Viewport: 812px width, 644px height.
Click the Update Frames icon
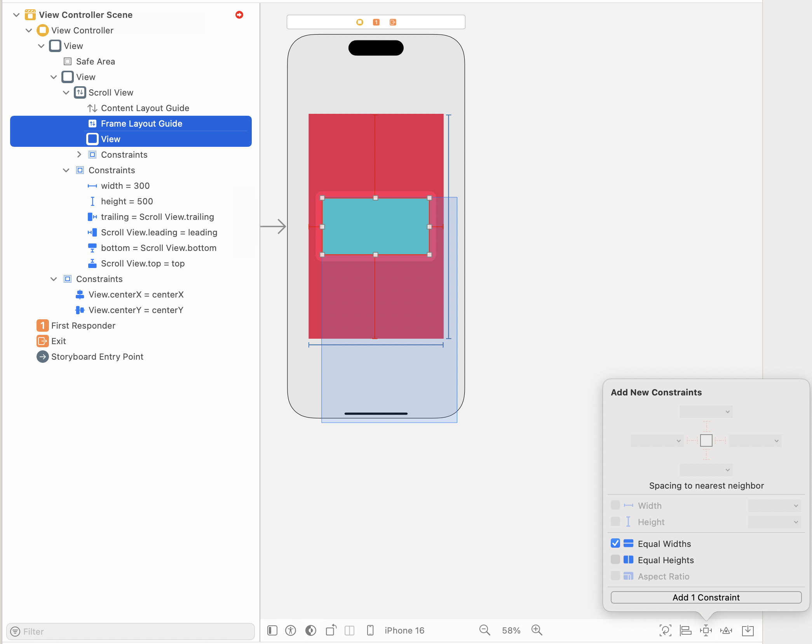[666, 630]
